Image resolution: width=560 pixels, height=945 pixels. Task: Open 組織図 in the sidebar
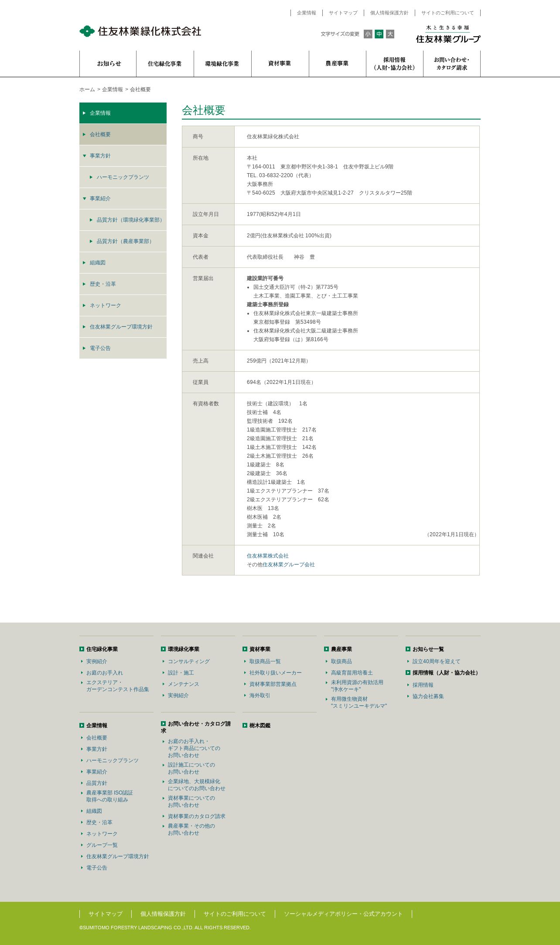point(123,263)
